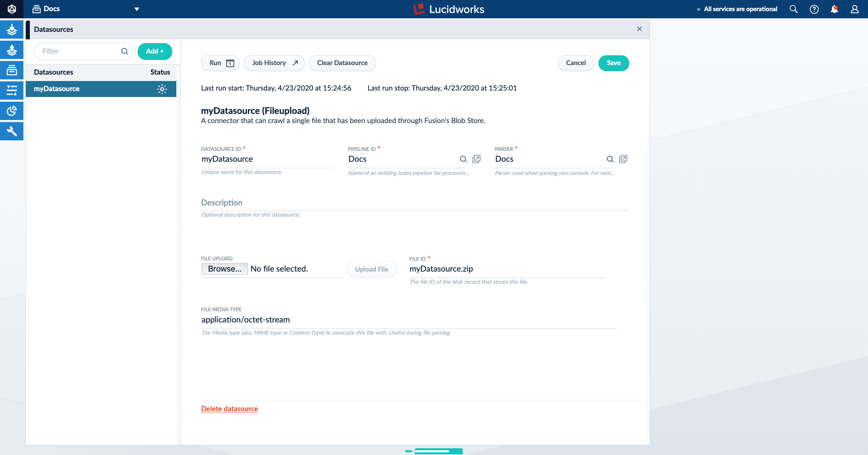View notifications via the bell icon

coord(835,9)
